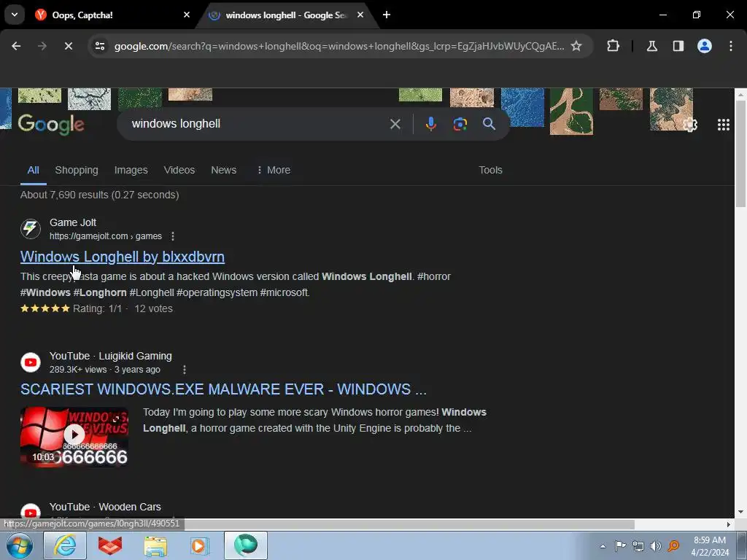Open options for Luigikid Gaming result

(x=185, y=370)
